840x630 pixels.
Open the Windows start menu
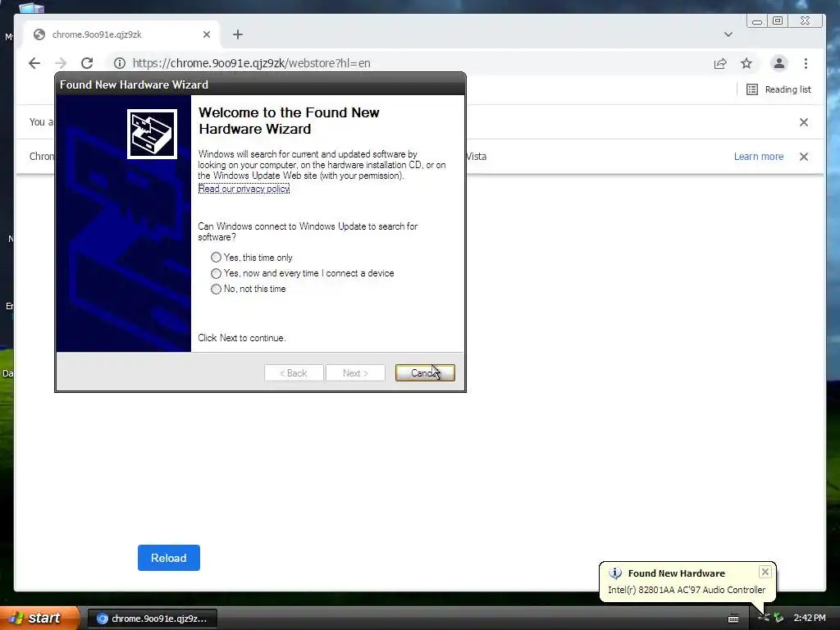[x=39, y=618]
